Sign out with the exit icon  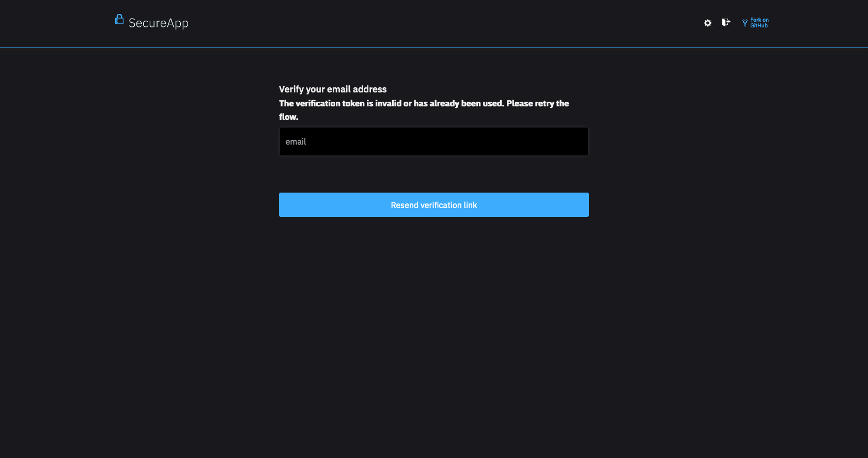726,22
